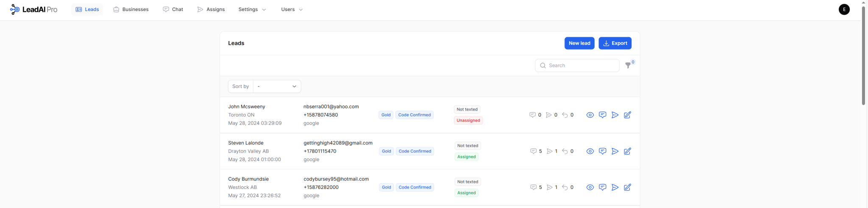View John Mcsweeny lead details eye icon
This screenshot has height=208, width=868.
(x=590, y=115)
